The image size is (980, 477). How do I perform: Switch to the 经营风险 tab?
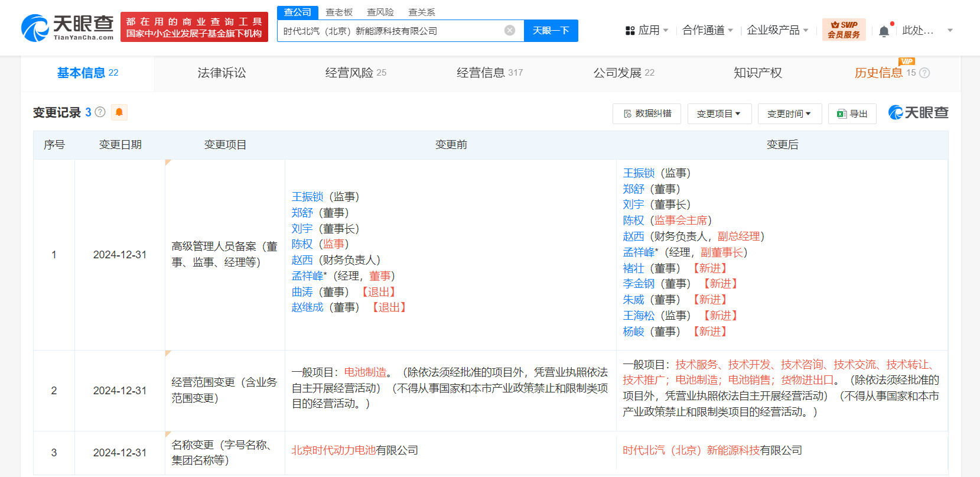point(356,73)
